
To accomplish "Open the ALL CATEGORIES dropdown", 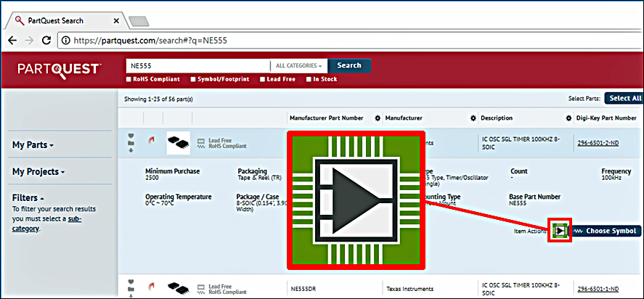I will (298, 66).
